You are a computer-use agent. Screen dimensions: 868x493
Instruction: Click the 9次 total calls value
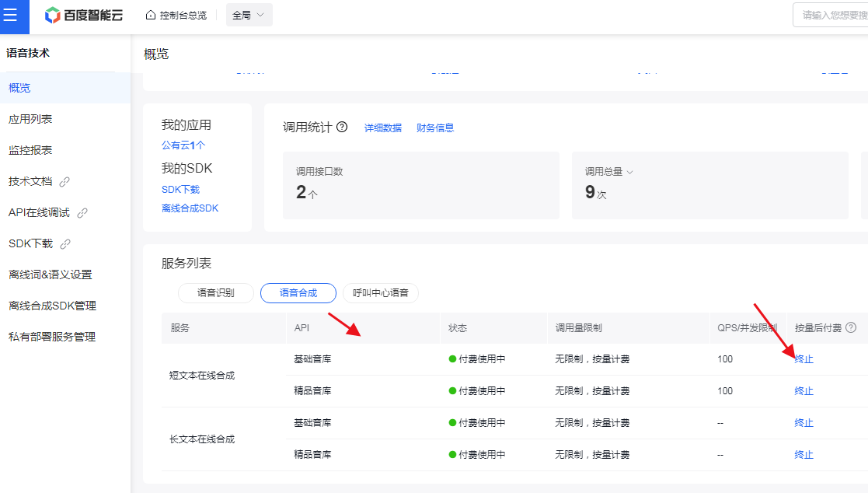pos(596,192)
